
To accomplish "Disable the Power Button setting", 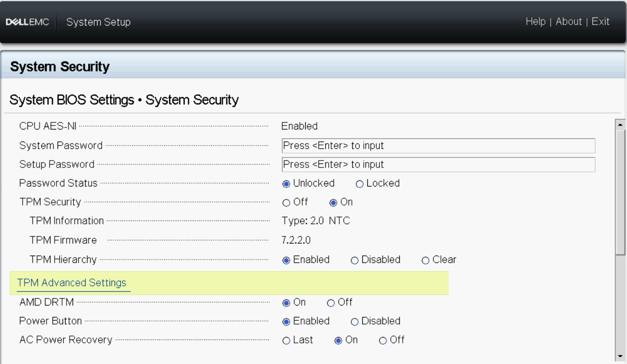I will (354, 321).
